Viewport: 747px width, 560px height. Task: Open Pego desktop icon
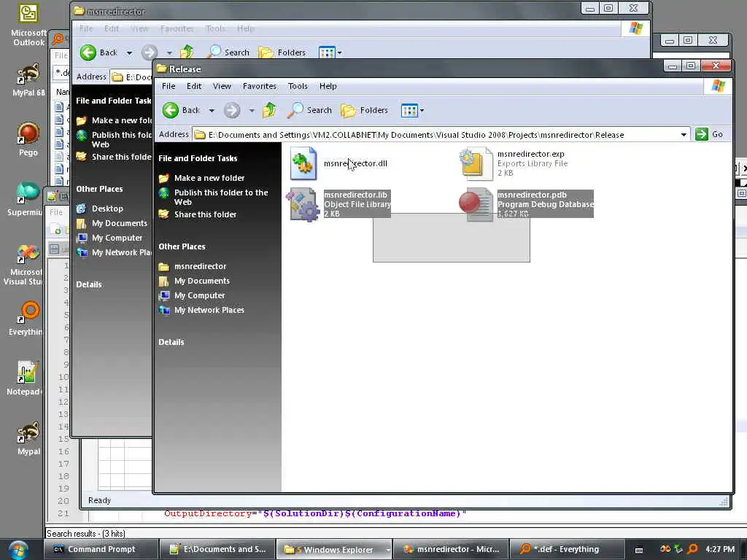28,139
